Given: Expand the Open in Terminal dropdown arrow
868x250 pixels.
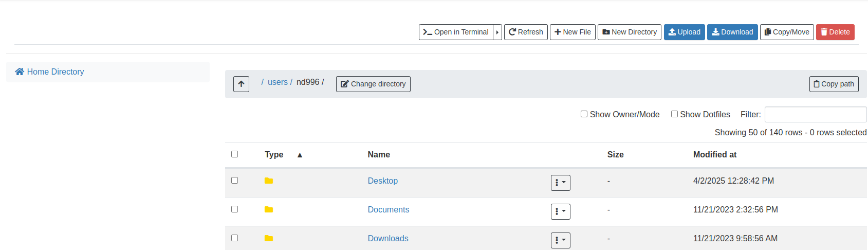Looking at the screenshot, I should (497, 32).
